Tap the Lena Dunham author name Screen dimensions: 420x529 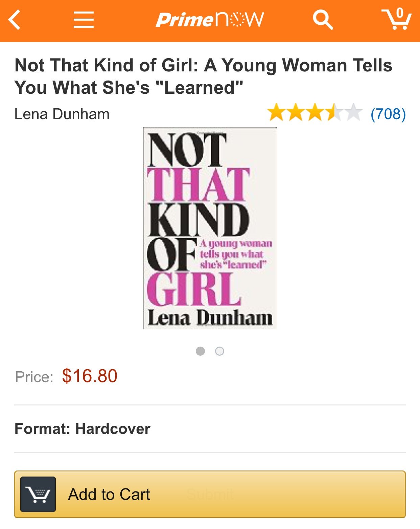tap(62, 114)
